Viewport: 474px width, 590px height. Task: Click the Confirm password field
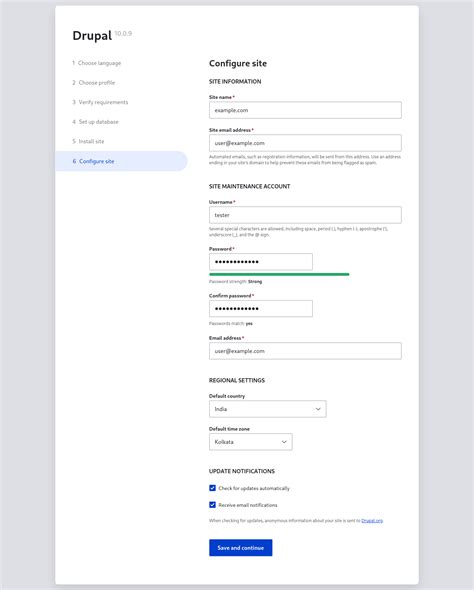(261, 309)
